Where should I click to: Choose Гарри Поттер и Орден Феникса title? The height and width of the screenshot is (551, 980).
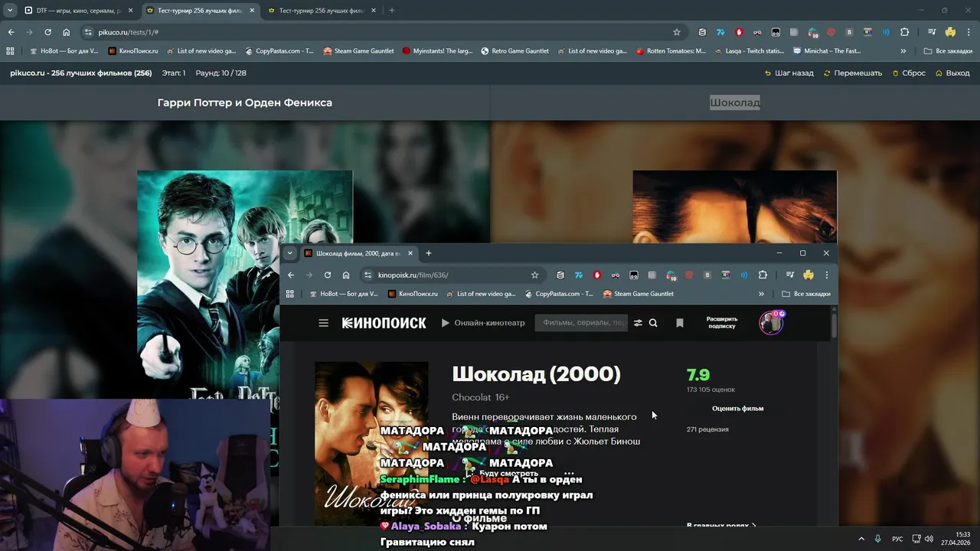[x=245, y=103]
